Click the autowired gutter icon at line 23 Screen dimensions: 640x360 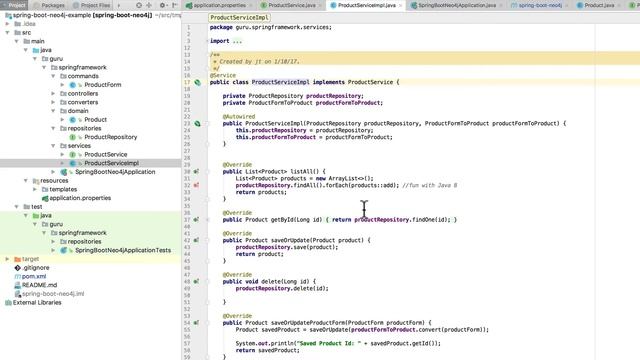[x=198, y=123]
